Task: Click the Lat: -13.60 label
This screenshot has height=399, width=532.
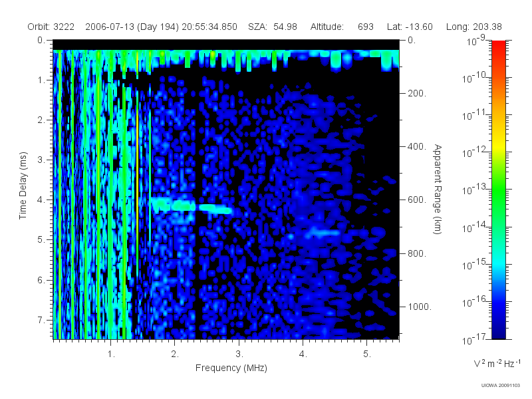Action: (410, 27)
